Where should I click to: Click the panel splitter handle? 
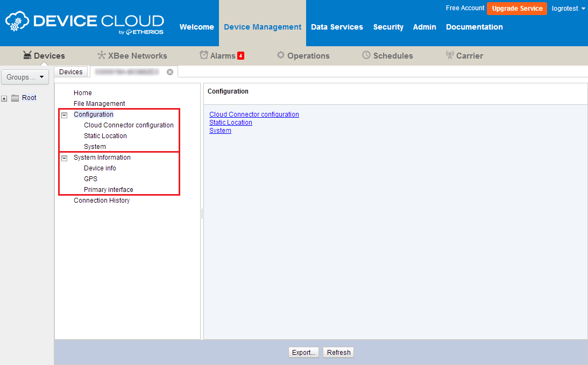click(202, 213)
